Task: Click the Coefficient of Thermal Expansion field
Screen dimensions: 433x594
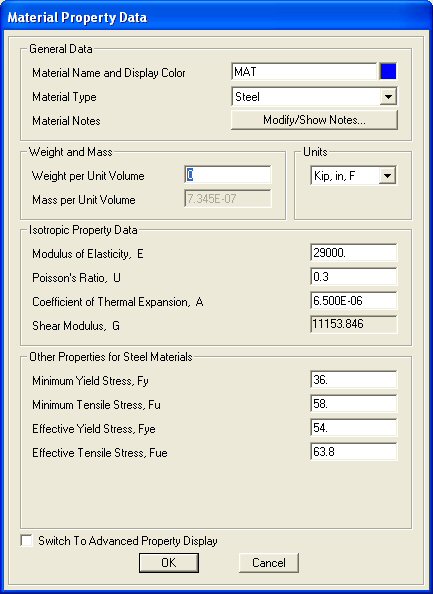Action: pyautogui.click(x=353, y=301)
